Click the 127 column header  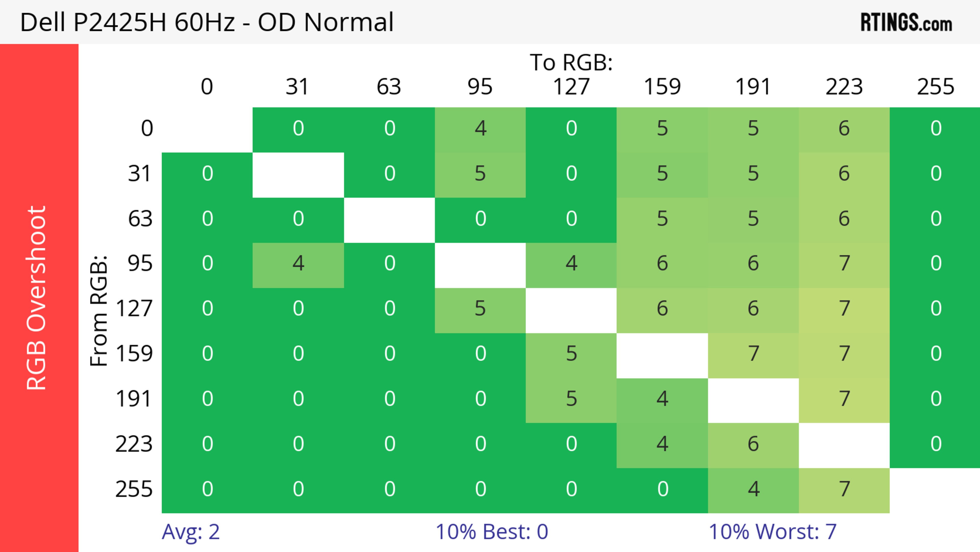coord(571,87)
